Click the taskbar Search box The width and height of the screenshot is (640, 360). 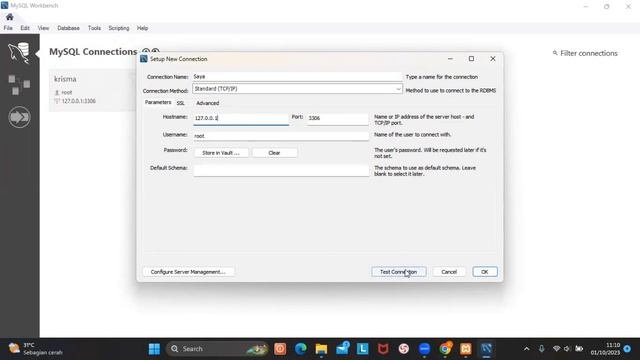[217, 349]
